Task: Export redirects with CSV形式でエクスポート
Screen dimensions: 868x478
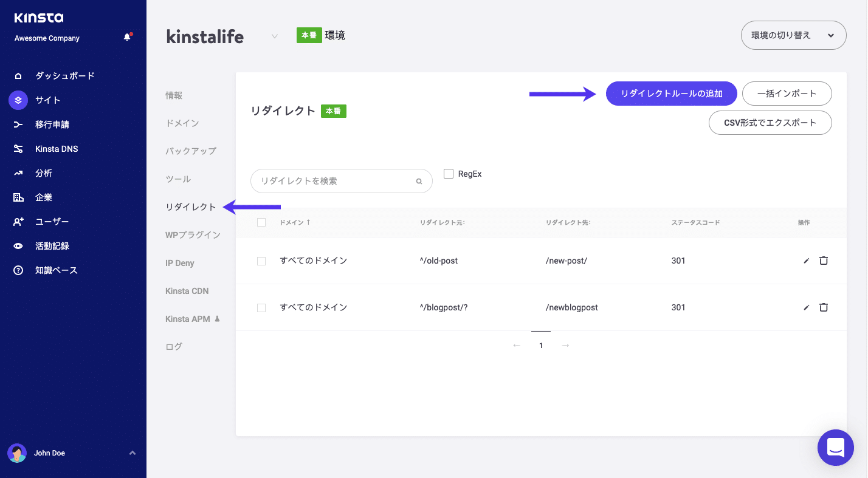Action: coord(770,123)
